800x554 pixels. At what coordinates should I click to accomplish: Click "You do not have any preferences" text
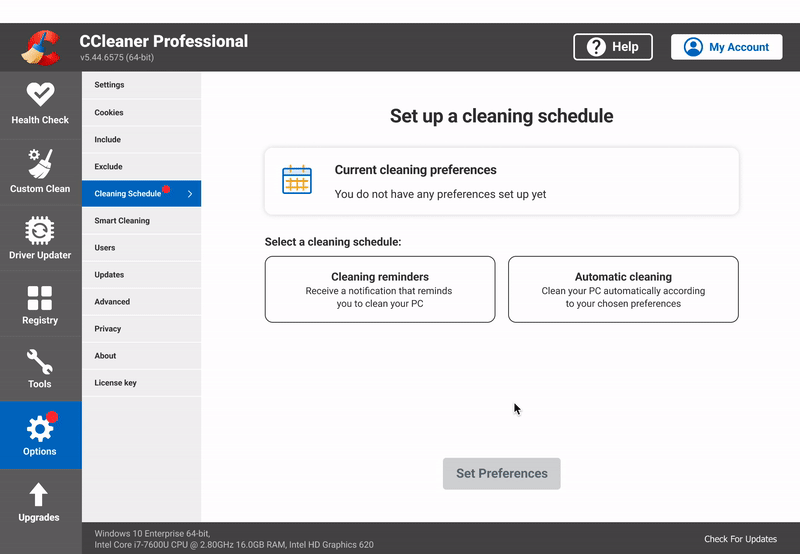[440, 194]
